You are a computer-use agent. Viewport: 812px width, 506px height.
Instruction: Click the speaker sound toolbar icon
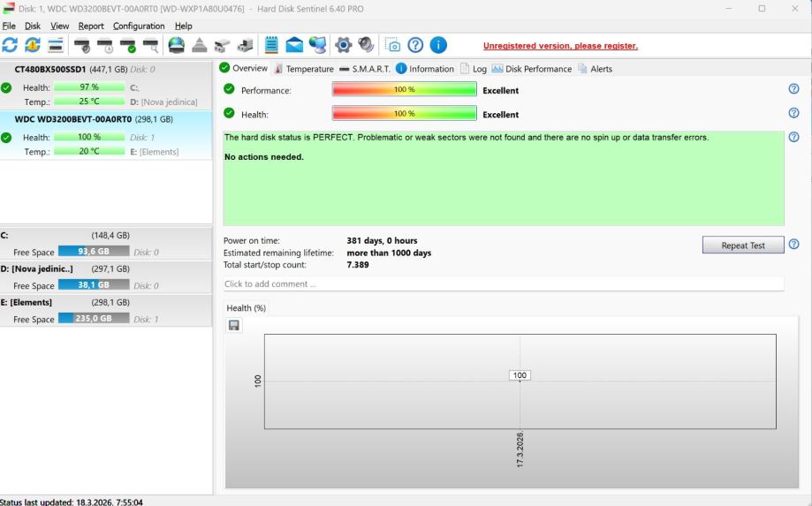(x=366, y=45)
